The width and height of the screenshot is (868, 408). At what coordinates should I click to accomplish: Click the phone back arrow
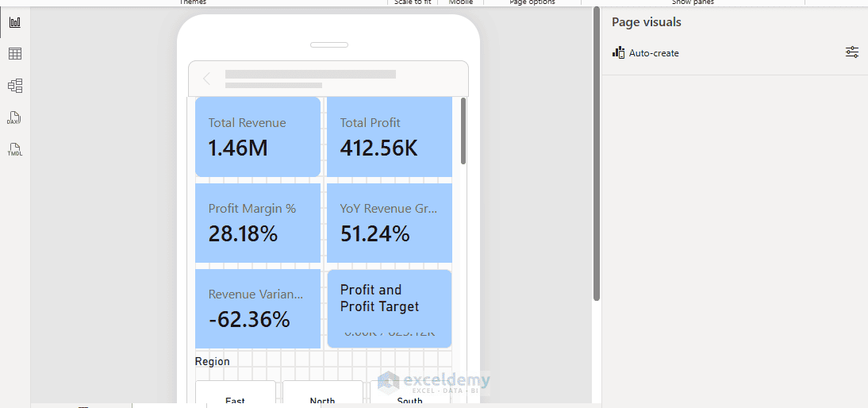(x=207, y=79)
